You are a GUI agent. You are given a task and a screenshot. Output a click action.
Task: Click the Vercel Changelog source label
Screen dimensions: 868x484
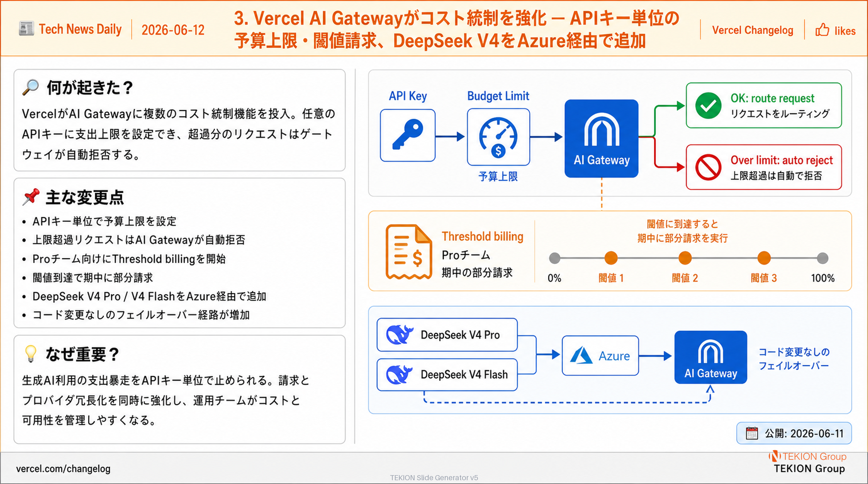[753, 30]
